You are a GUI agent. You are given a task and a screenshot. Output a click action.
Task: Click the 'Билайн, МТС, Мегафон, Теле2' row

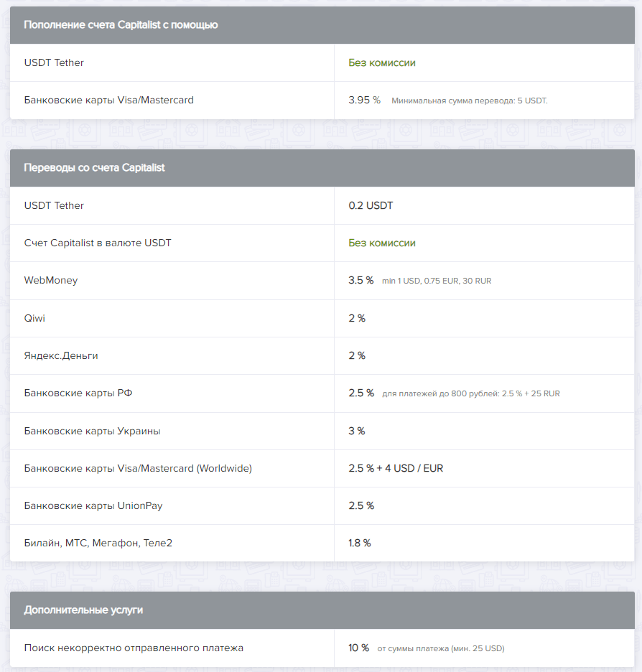[322, 543]
